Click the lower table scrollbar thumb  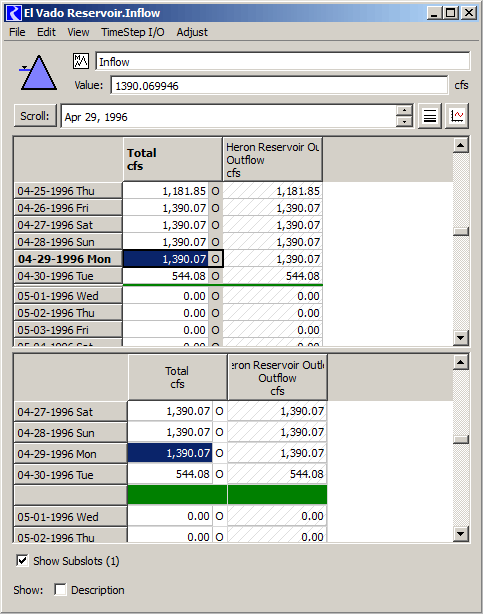point(461,439)
